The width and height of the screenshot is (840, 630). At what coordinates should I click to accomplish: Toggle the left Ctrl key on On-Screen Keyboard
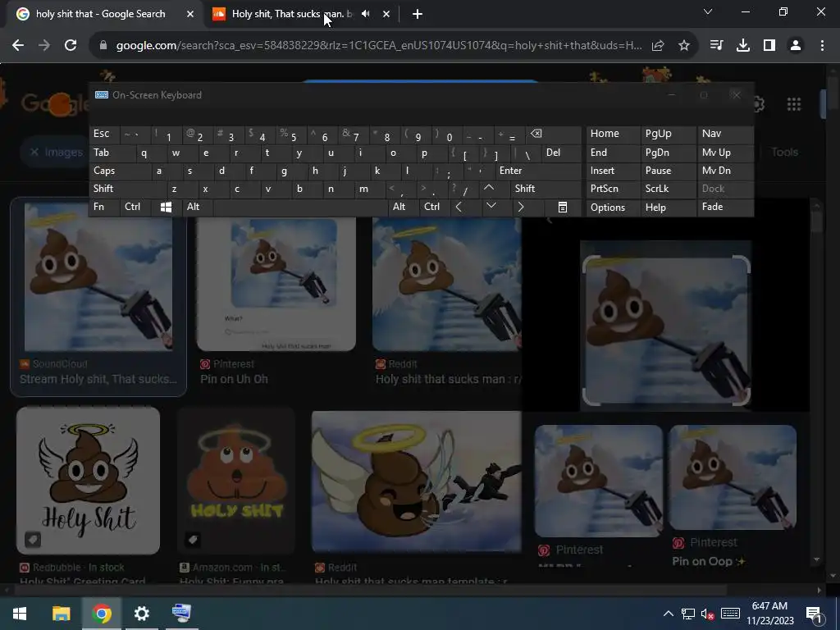pyautogui.click(x=135, y=207)
